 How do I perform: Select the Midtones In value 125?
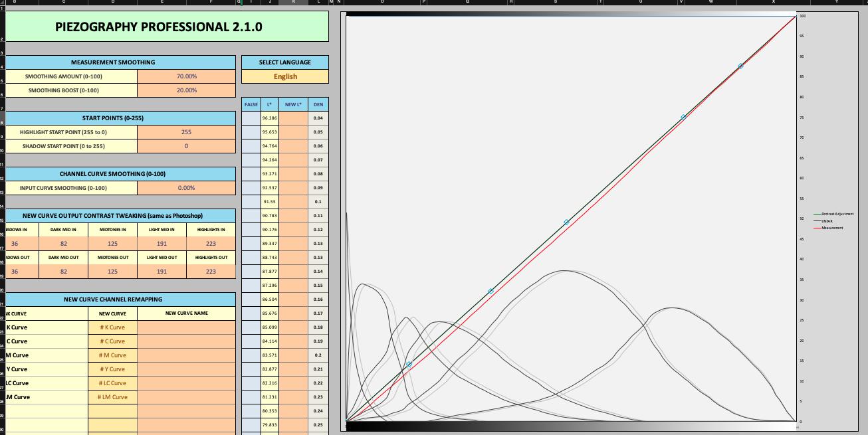(113, 244)
